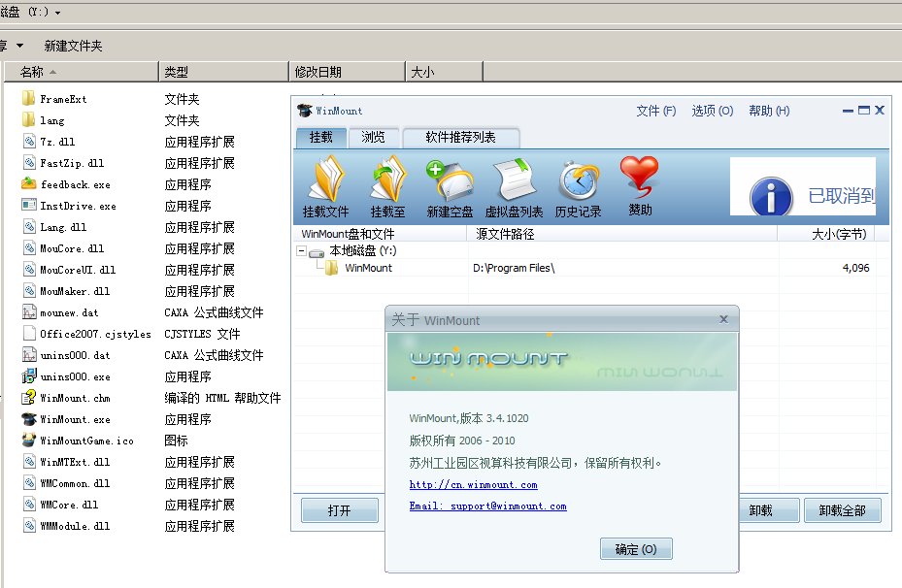This screenshot has width=902, height=588.
Task: Open the disk (Y:) address dropdown arrow
Action: [x=57, y=13]
